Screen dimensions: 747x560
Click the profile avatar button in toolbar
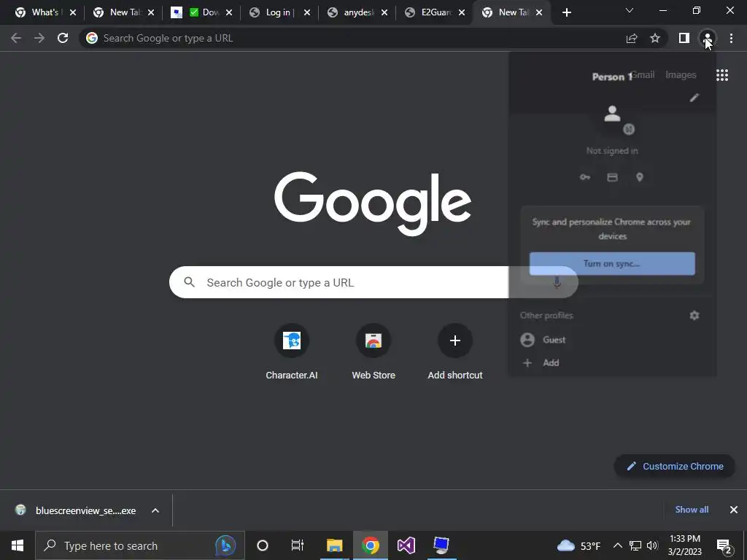pyautogui.click(x=708, y=38)
